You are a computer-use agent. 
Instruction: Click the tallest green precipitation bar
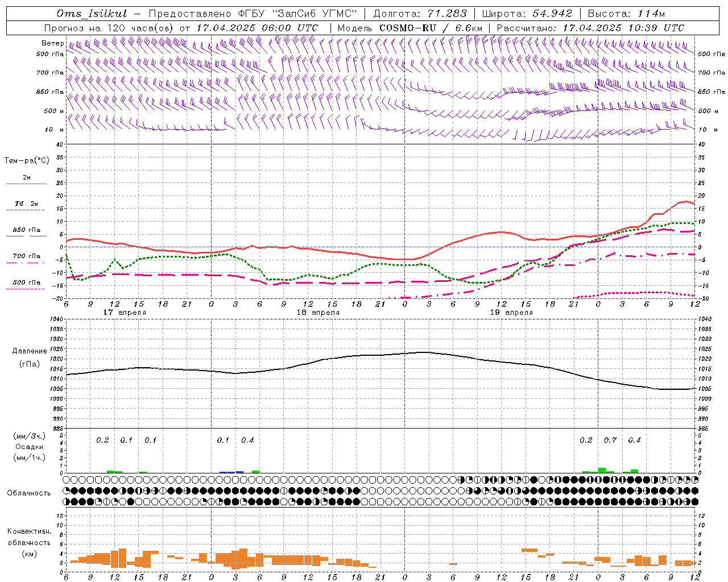click(602, 470)
